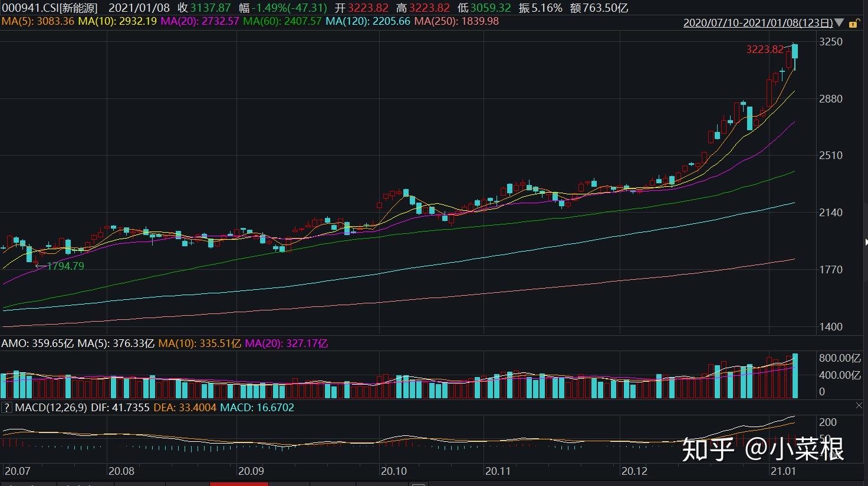868x486 pixels.
Task: Click the 20.10 date on time axis
Action: 393,471
